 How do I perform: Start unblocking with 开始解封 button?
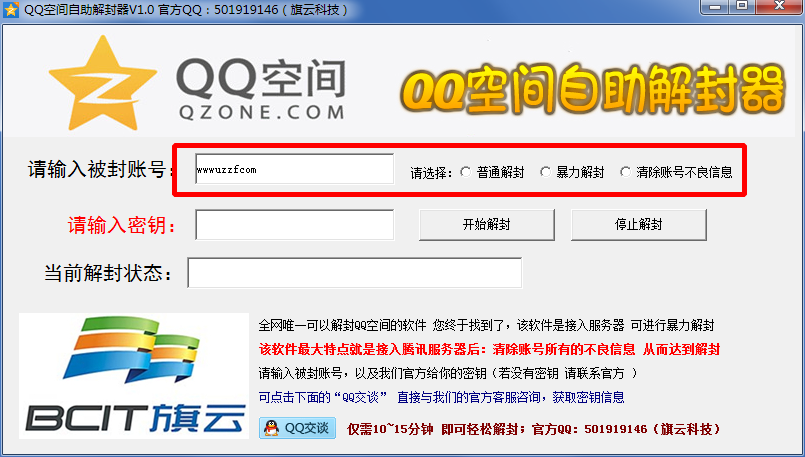[x=487, y=224]
